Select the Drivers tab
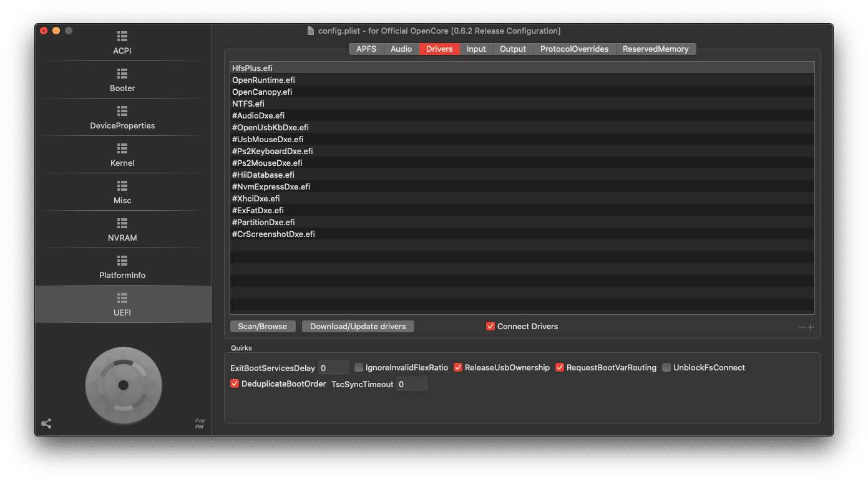This screenshot has height=482, width=868. pos(439,49)
